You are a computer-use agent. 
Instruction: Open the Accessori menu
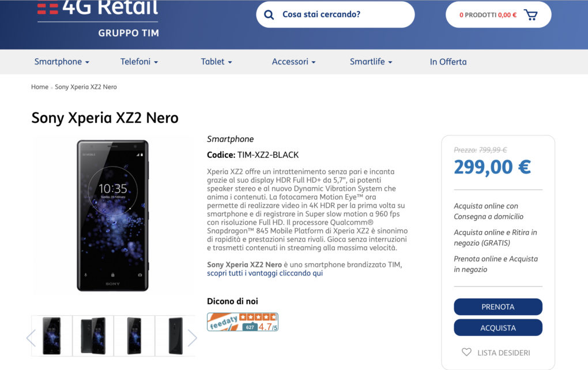coord(293,62)
